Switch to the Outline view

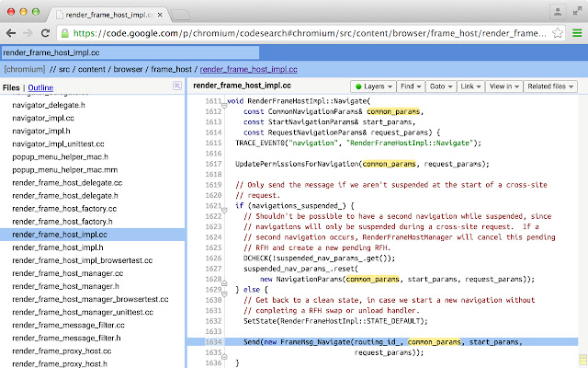tap(40, 87)
